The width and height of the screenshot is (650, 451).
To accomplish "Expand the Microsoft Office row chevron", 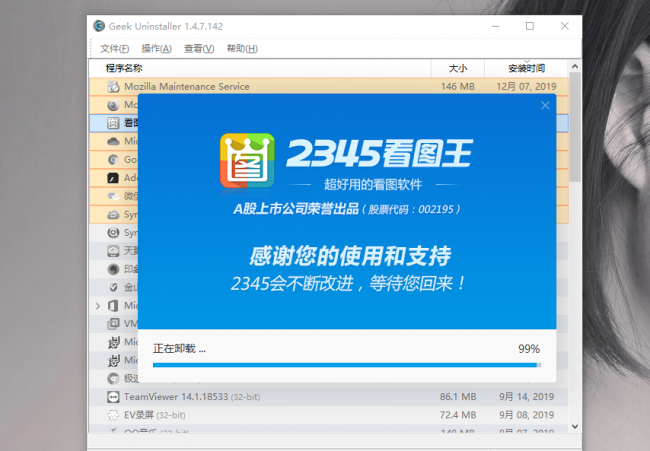I will coord(98,306).
